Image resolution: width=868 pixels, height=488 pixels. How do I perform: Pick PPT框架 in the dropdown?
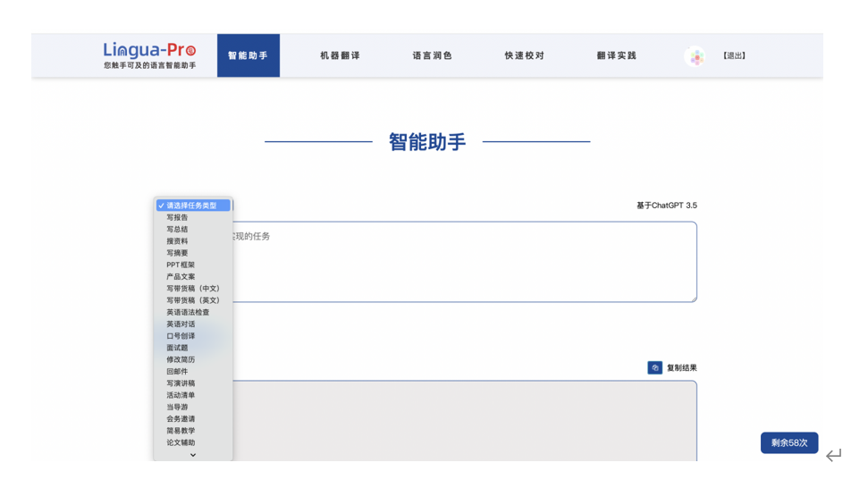click(181, 265)
